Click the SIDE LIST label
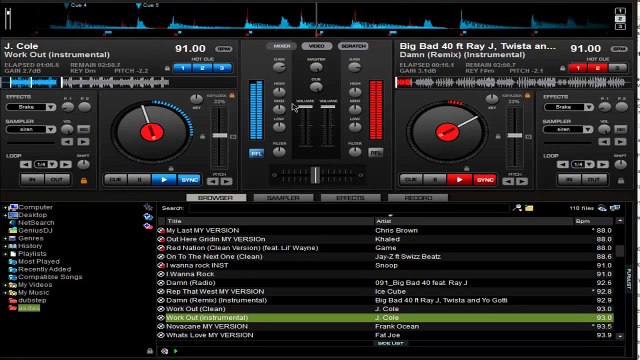 tap(390, 344)
